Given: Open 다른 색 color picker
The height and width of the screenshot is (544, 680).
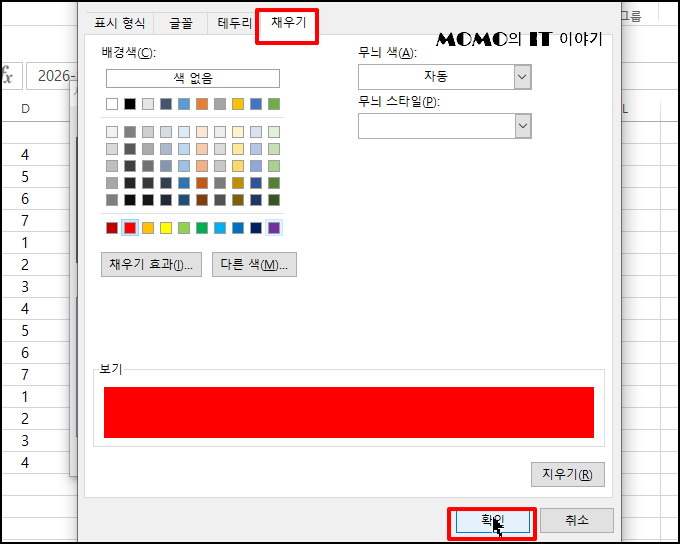Looking at the screenshot, I should tap(254, 265).
